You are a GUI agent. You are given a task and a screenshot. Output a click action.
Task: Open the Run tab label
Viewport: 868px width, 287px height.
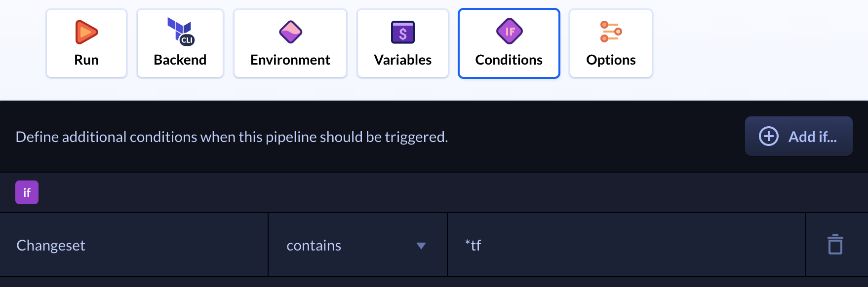coord(86,60)
